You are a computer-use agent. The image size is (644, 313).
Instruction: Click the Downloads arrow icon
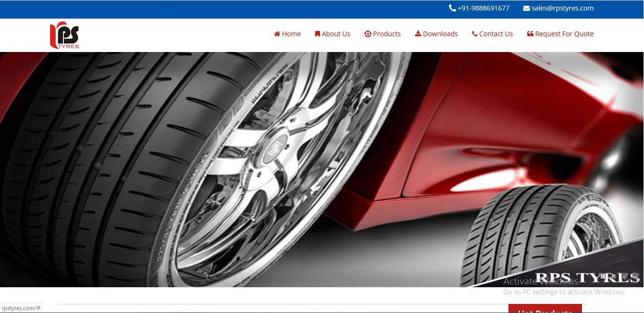pos(418,34)
